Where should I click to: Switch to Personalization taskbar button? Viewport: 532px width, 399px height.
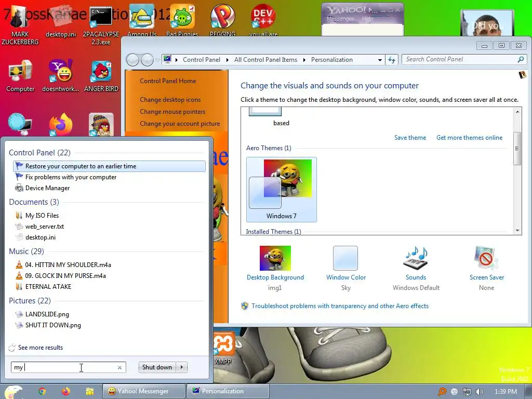pos(228,391)
